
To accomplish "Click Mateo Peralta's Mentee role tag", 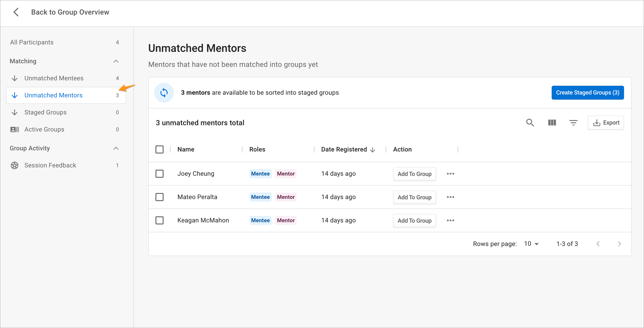I will pos(260,197).
